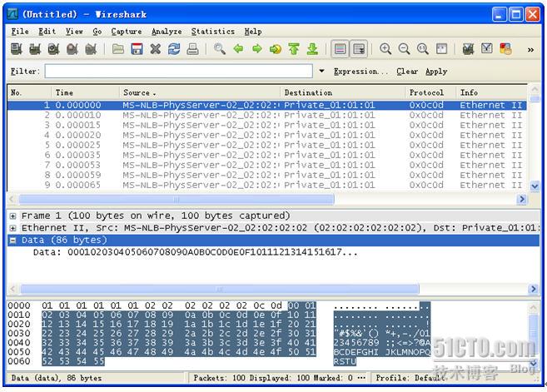Select the Data: 000102030405... line
This screenshot has height=392, width=547.
(x=196, y=252)
